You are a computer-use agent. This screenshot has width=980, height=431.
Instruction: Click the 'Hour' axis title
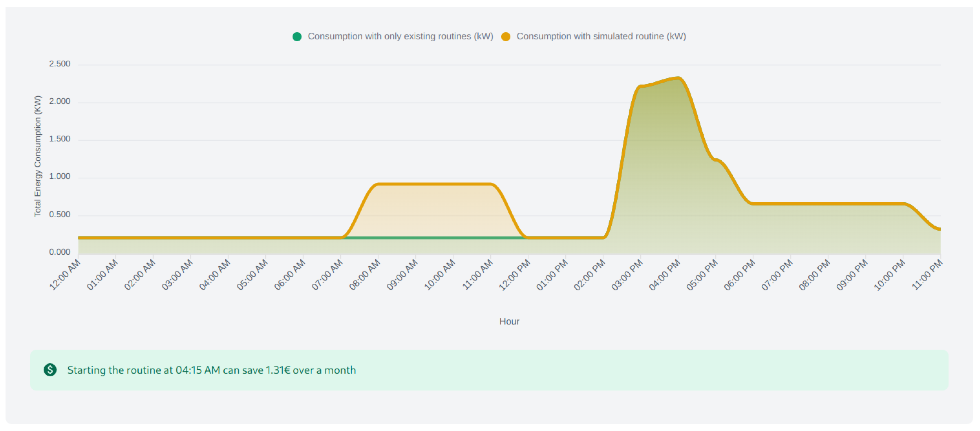(x=509, y=321)
